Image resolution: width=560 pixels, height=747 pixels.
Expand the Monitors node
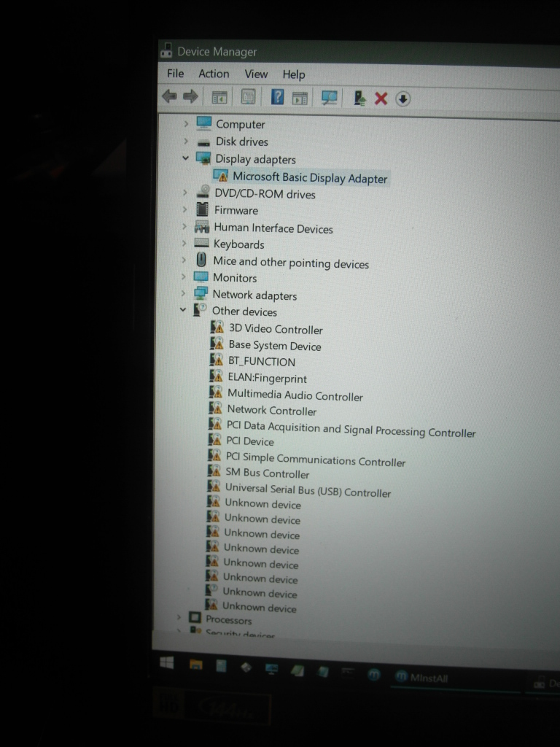coord(183,276)
